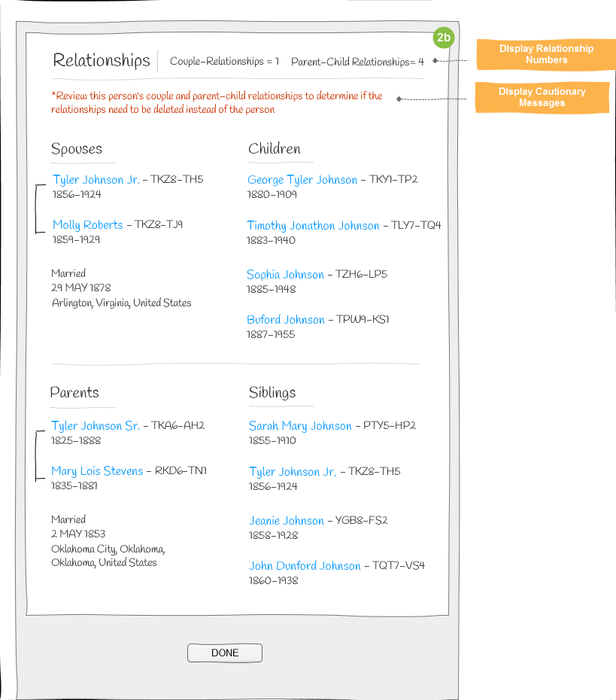This screenshot has width=616, height=700.
Task: Click the marriage date 2 MAY 1853
Action: coord(78,534)
